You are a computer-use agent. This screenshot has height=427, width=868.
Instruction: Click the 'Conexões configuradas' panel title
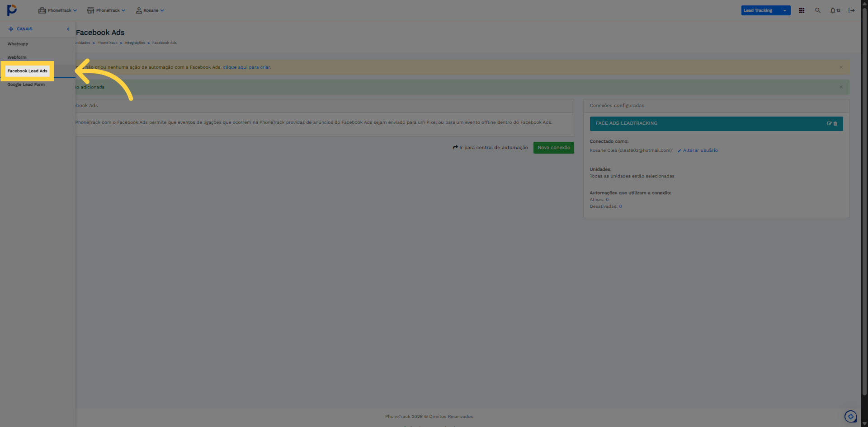click(x=617, y=106)
